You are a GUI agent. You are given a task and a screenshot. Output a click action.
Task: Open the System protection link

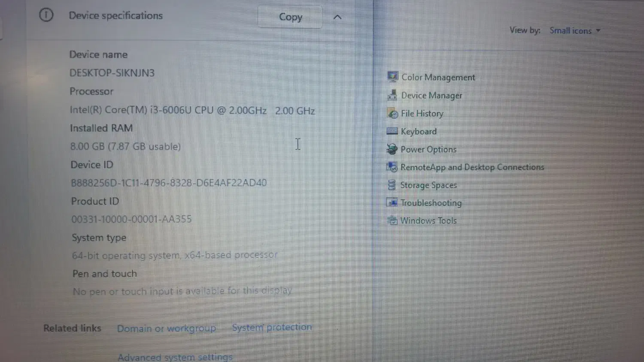point(272,327)
